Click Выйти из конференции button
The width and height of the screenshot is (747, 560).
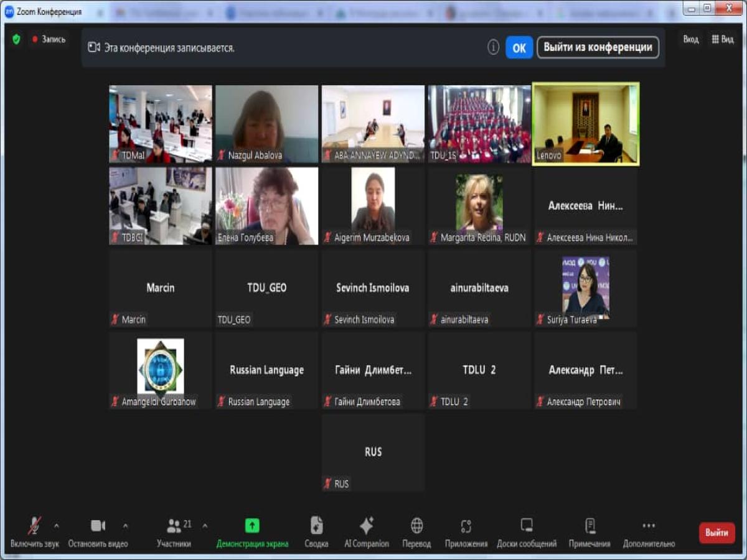pyautogui.click(x=598, y=47)
